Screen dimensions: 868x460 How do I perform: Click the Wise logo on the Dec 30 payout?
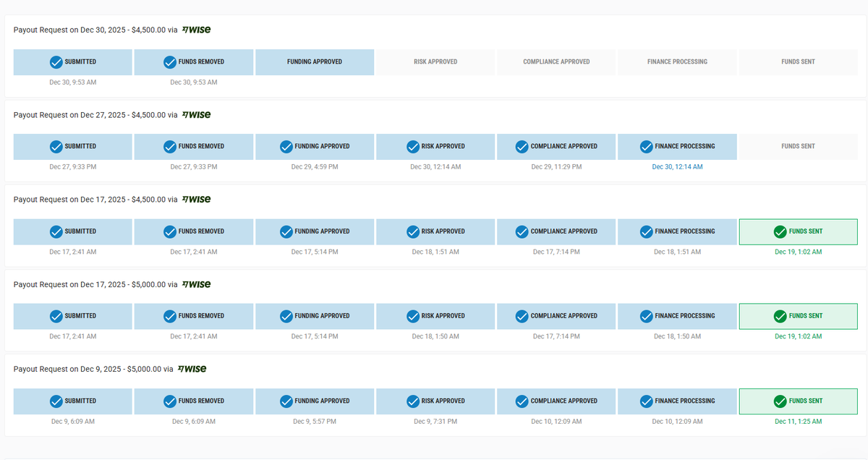point(197,30)
